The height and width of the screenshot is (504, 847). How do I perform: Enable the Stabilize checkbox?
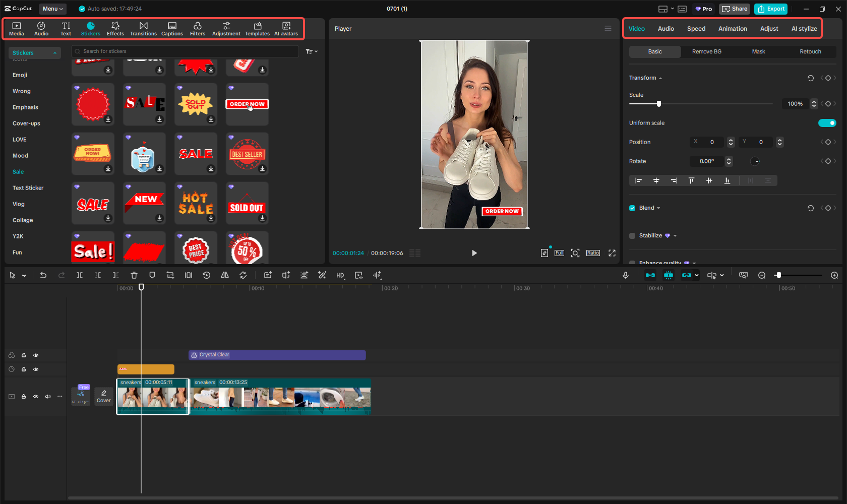[x=632, y=236]
